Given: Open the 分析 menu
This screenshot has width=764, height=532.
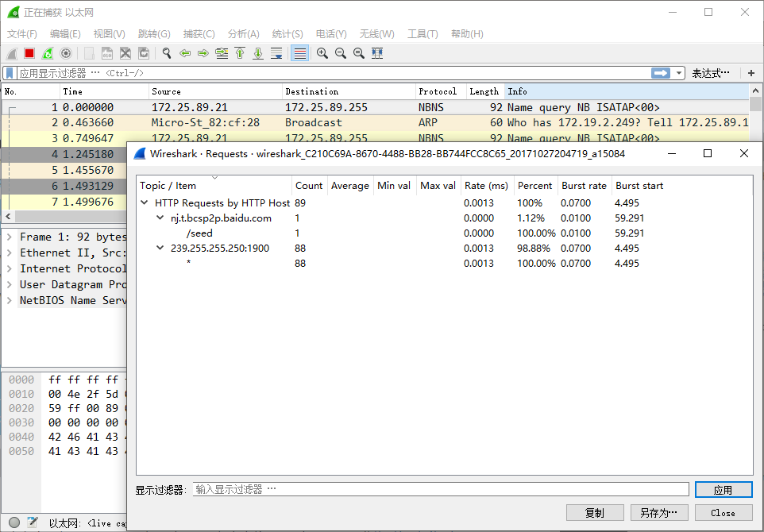Looking at the screenshot, I should click(x=243, y=33).
